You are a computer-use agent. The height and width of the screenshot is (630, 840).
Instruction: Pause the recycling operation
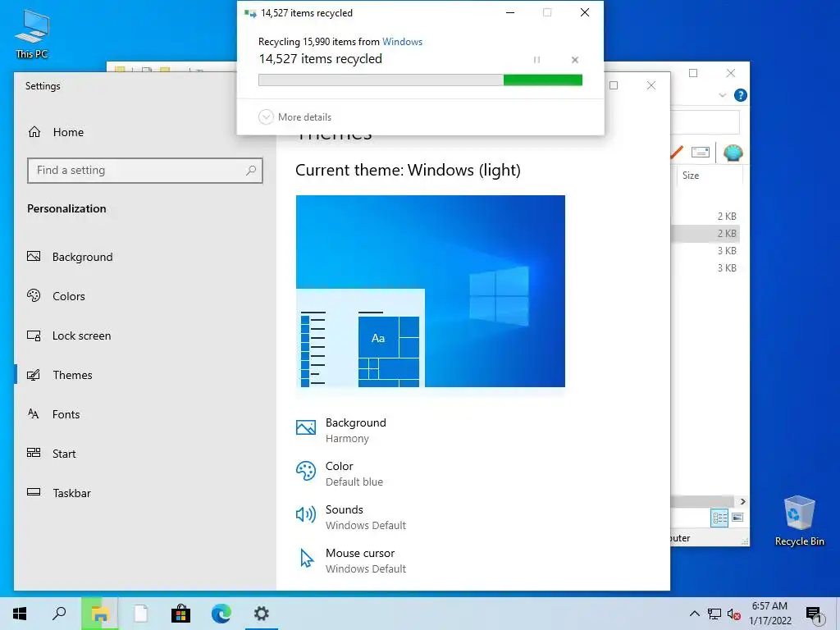(536, 60)
